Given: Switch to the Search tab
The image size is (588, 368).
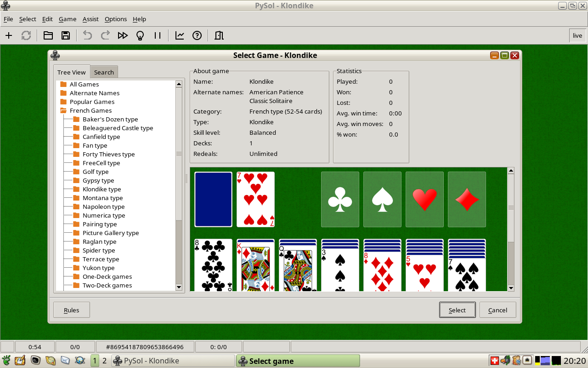Looking at the screenshot, I should pos(104,72).
